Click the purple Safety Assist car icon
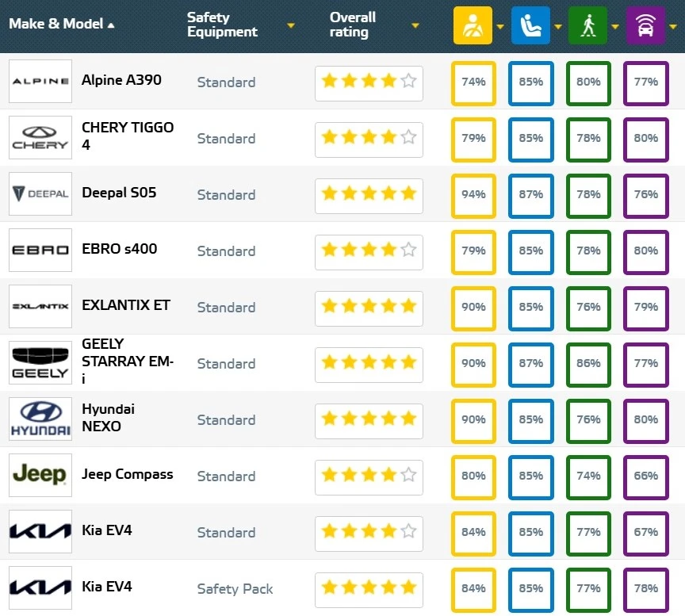The height and width of the screenshot is (616, 685). [645, 25]
